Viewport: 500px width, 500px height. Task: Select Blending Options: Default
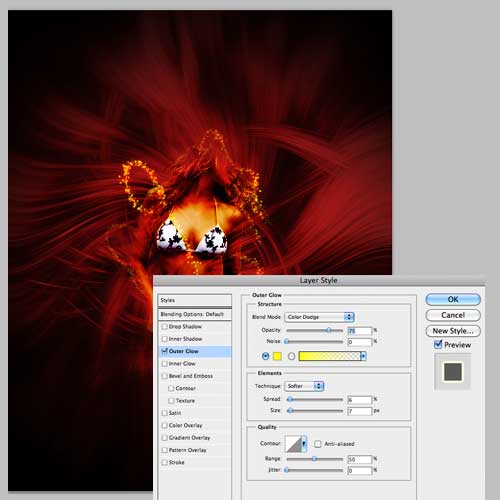tap(195, 314)
